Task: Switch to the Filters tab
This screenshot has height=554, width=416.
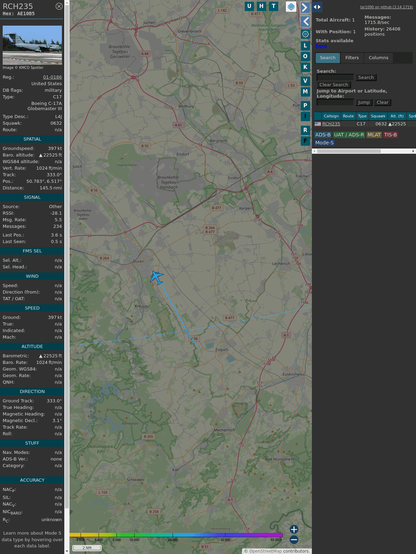Action: [x=352, y=58]
